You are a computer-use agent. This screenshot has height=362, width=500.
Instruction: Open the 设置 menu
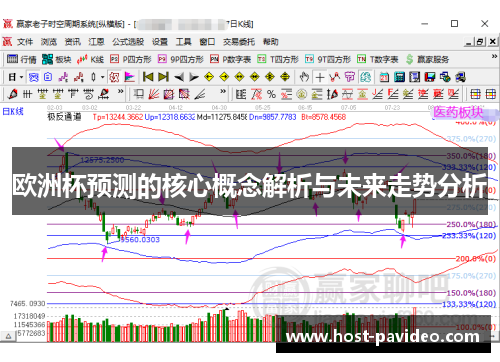pyautogui.click(x=160, y=42)
